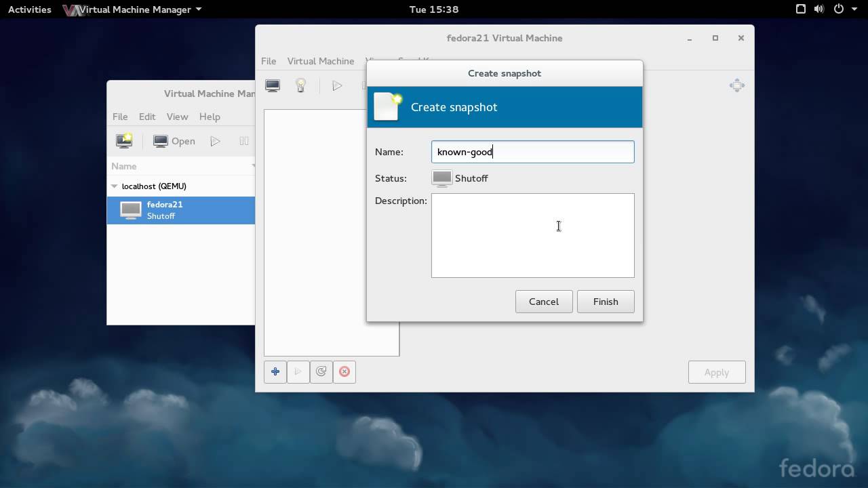This screenshot has height=488, width=868.
Task: Click the red delete snapshot icon
Action: coord(344,371)
